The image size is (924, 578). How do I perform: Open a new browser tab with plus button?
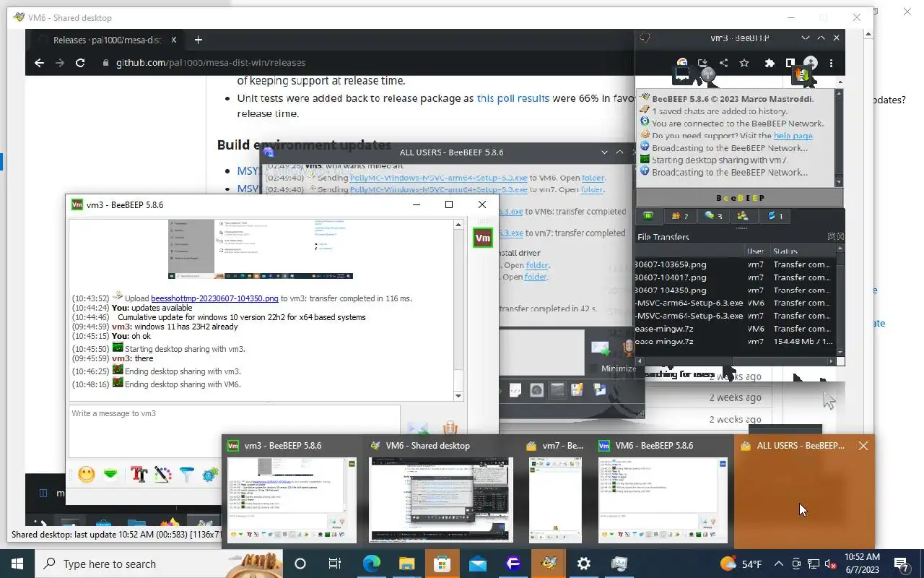tap(198, 40)
